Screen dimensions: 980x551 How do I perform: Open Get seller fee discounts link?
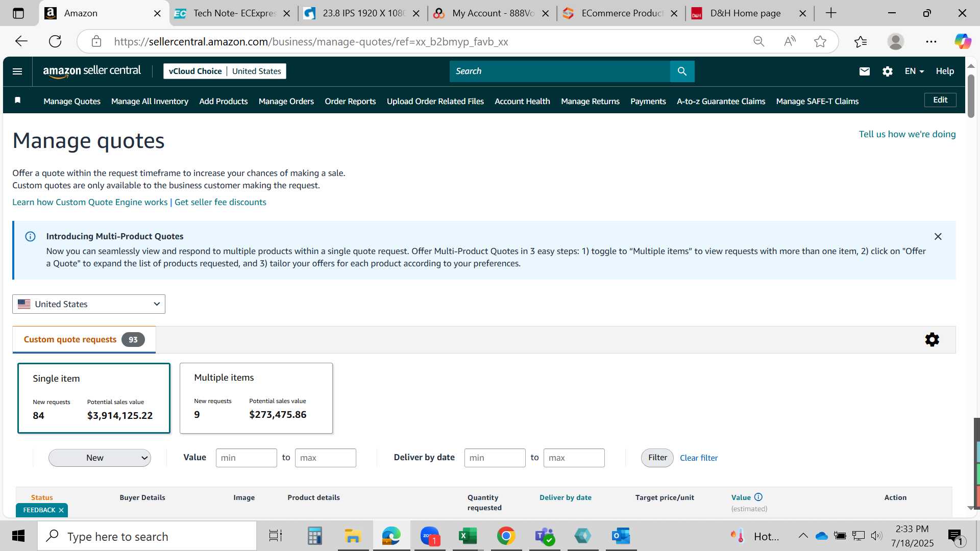coord(220,202)
